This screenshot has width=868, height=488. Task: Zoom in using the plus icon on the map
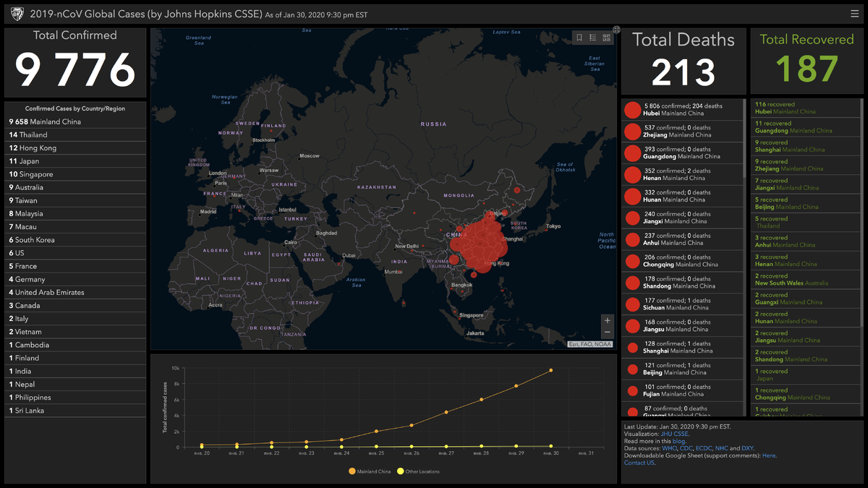[x=607, y=320]
